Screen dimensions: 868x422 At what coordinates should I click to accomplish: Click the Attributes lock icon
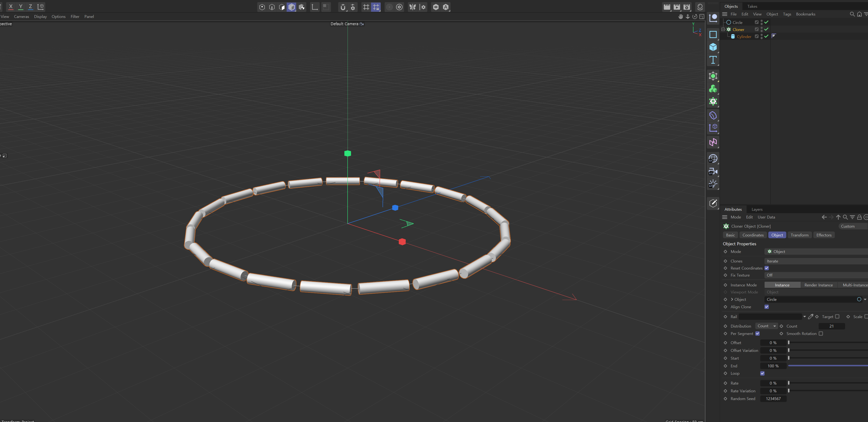point(859,217)
